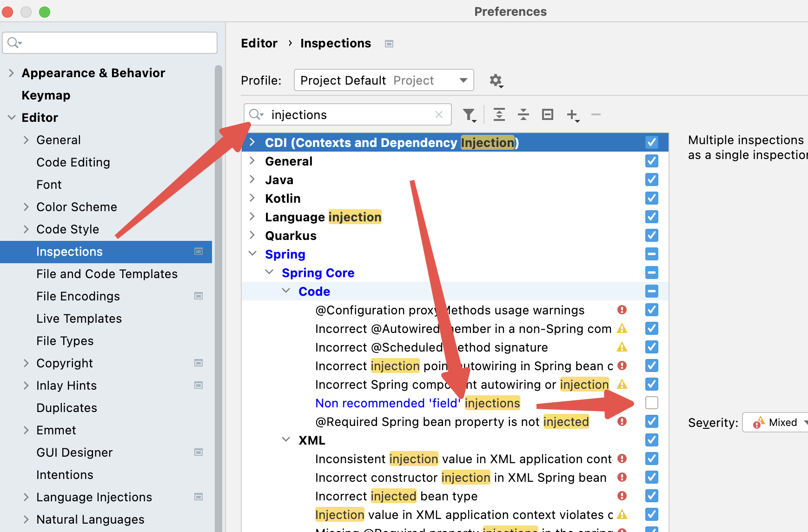Viewport: 808px width, 532px height.
Task: Collapse all inspection tree nodes
Action: tap(523, 114)
